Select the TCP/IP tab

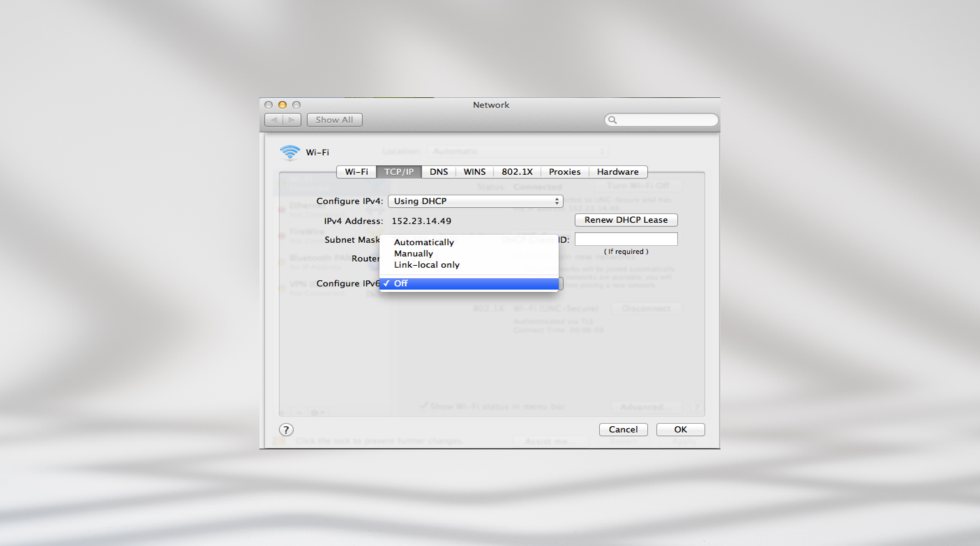point(399,172)
